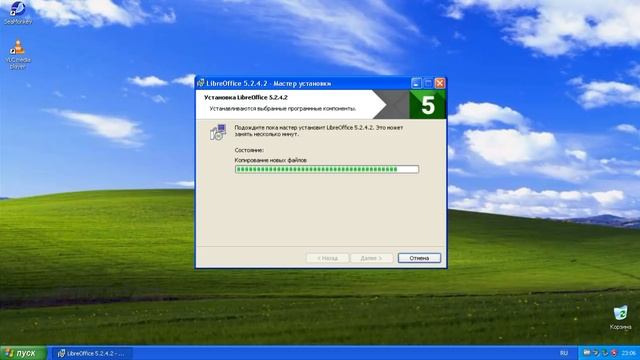Click the Отмена button to cancel installation
This screenshot has width=640, height=360.
pyautogui.click(x=419, y=258)
